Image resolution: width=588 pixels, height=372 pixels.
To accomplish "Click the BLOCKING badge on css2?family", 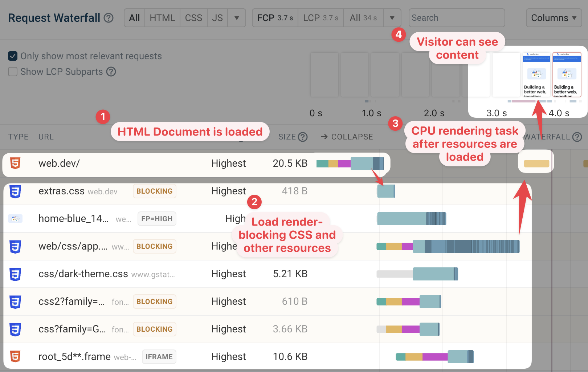I will 155,302.
